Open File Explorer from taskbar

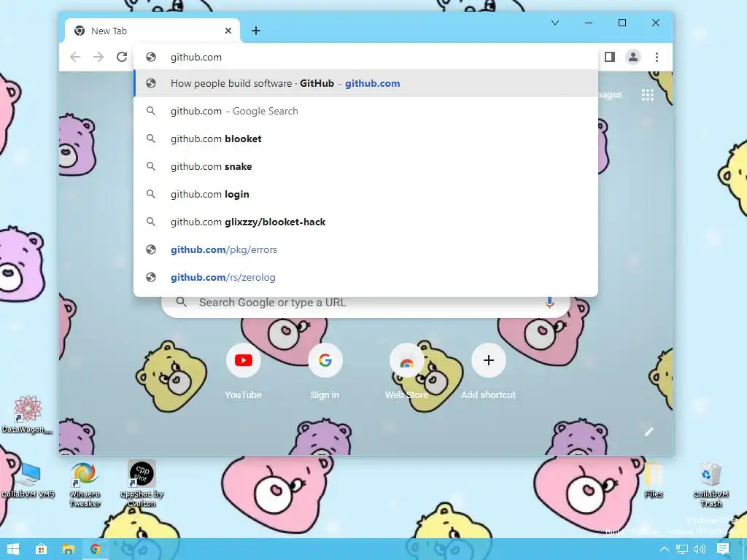point(69,549)
